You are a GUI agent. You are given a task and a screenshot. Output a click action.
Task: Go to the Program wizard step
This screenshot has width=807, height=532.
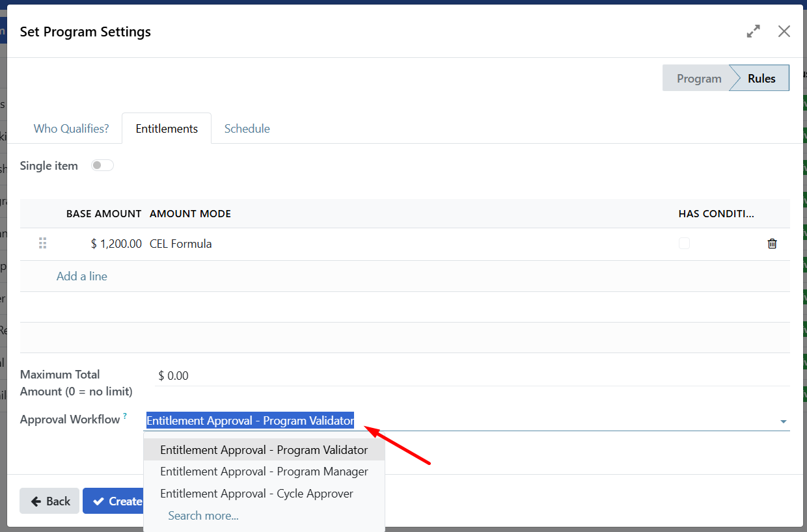[698, 79]
